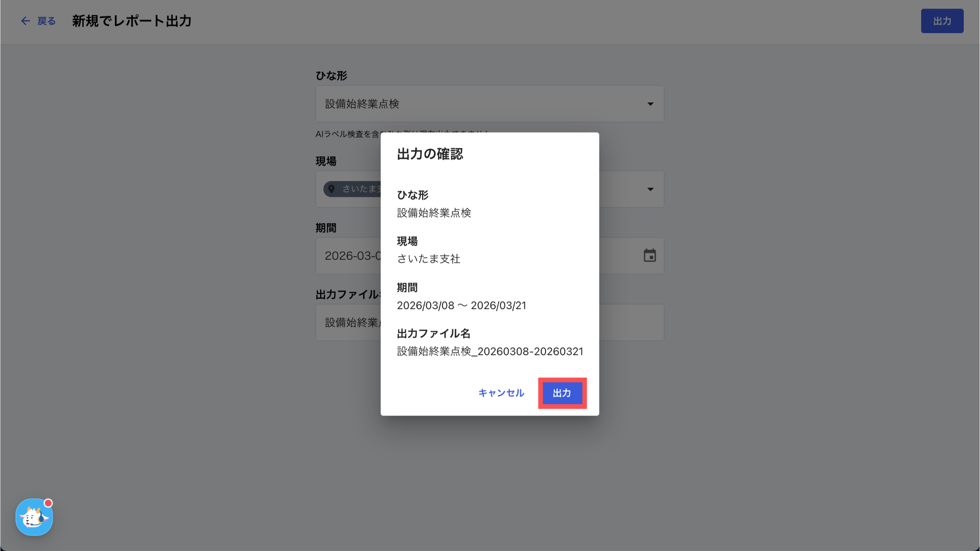
Task: Expand the 現場 dropdown arrow
Action: click(650, 189)
